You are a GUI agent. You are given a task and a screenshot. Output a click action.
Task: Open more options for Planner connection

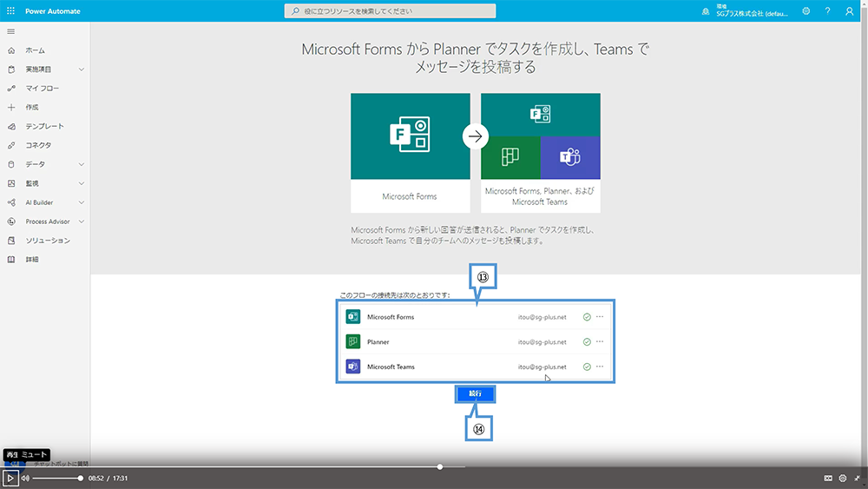pyautogui.click(x=600, y=341)
